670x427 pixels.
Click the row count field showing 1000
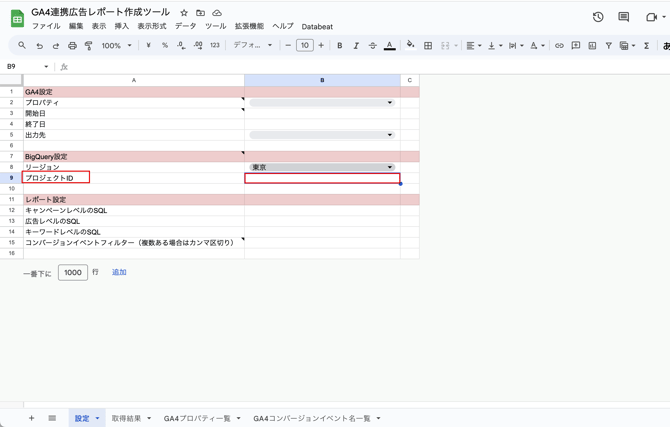(73, 272)
